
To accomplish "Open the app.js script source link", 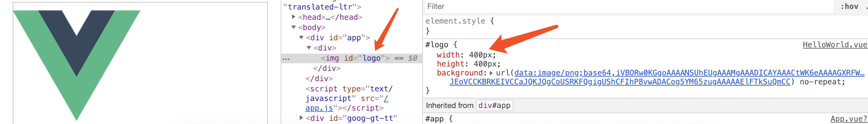I will [319, 108].
